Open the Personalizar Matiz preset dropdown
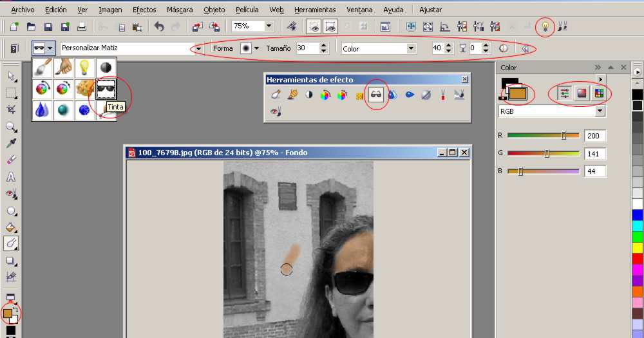This screenshot has height=338, width=644. (198, 49)
